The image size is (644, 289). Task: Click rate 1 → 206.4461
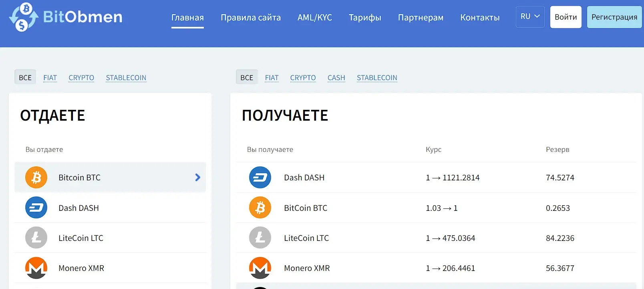(450, 268)
